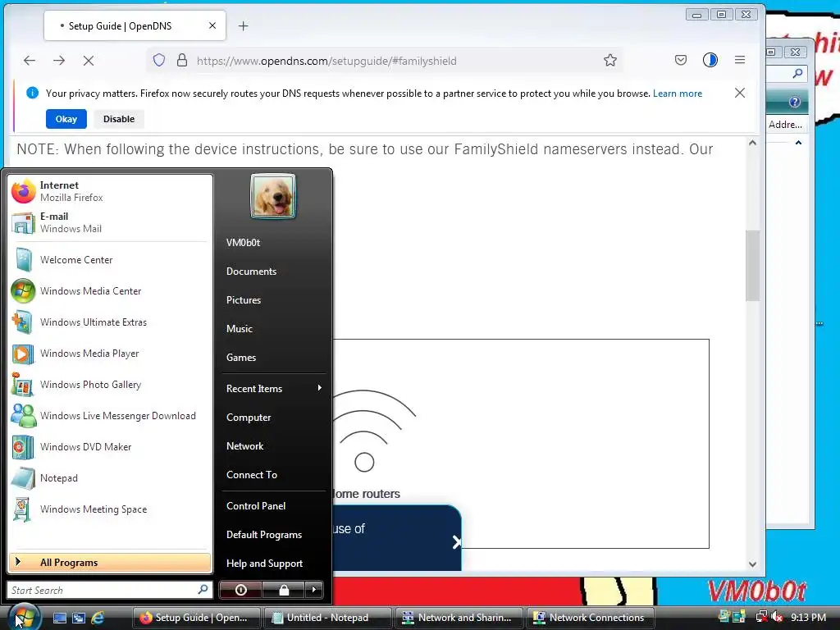Click Firefox account circle icon in toolbar
Image resolution: width=840 pixels, height=630 pixels.
[710, 60]
